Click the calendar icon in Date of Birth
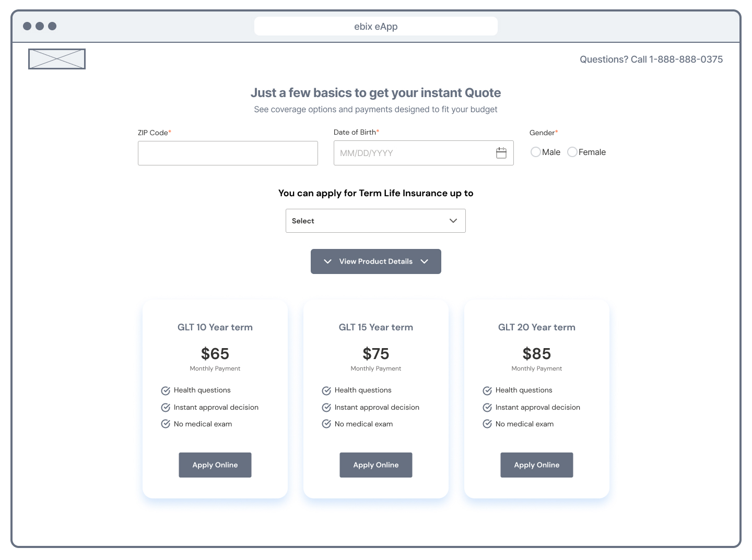 click(x=501, y=153)
